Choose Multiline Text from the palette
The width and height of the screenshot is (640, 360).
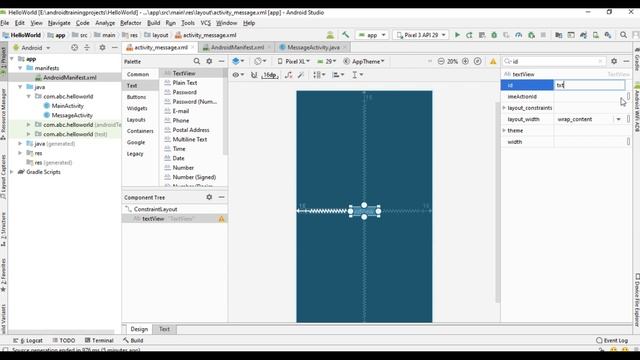click(x=189, y=140)
